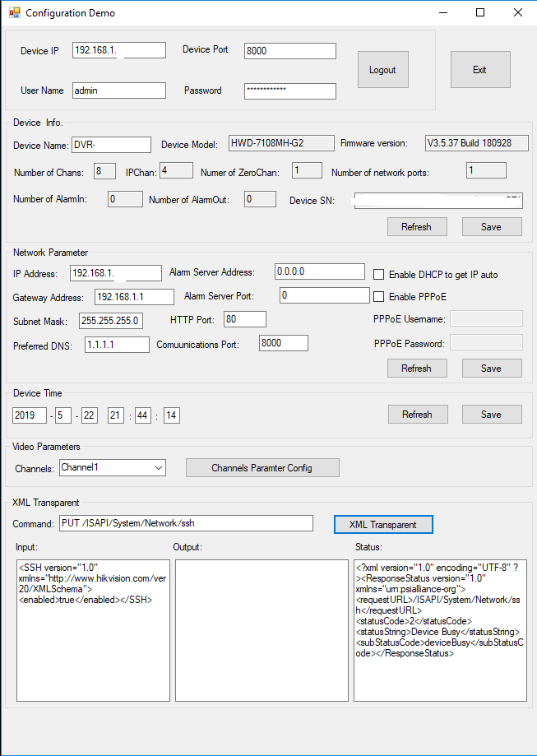Open the Channels dropdown showing Channel1

113,467
